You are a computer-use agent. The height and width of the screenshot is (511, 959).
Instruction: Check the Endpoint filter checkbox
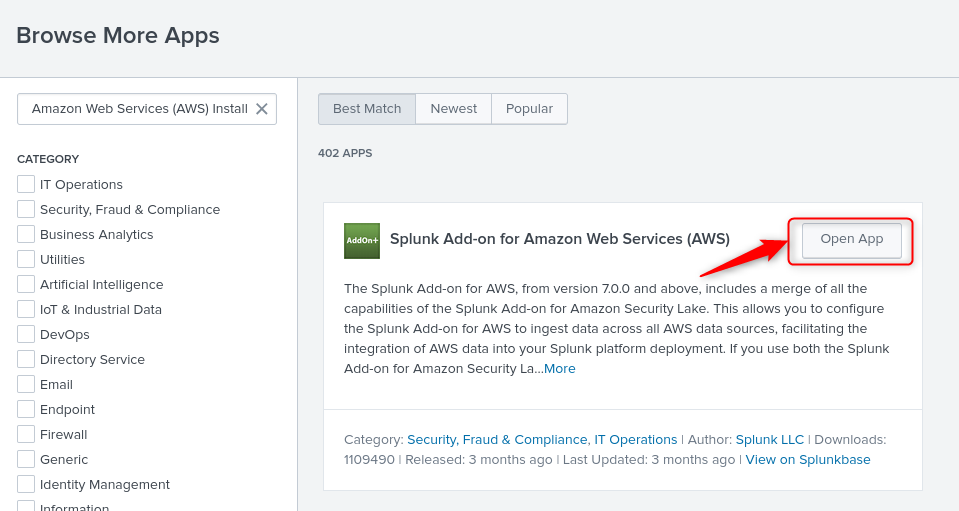point(26,410)
